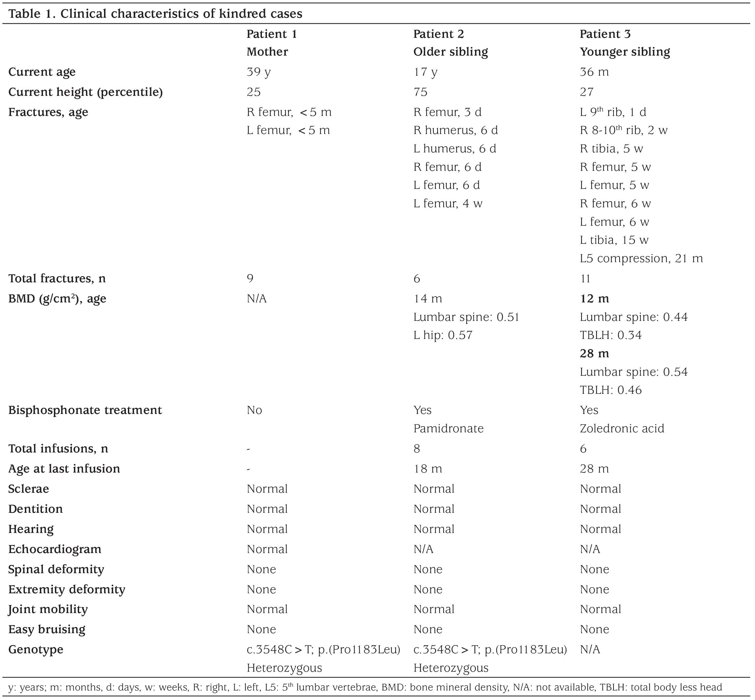Select the 'Sclerae' row label
Image resolution: width=755 pixels, height=700 pixels.
[x=28, y=489]
